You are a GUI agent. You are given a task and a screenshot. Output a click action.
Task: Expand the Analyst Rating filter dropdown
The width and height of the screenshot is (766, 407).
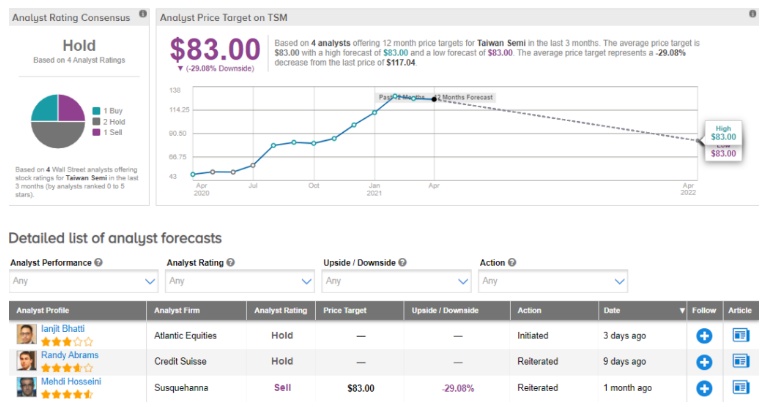[240, 281]
